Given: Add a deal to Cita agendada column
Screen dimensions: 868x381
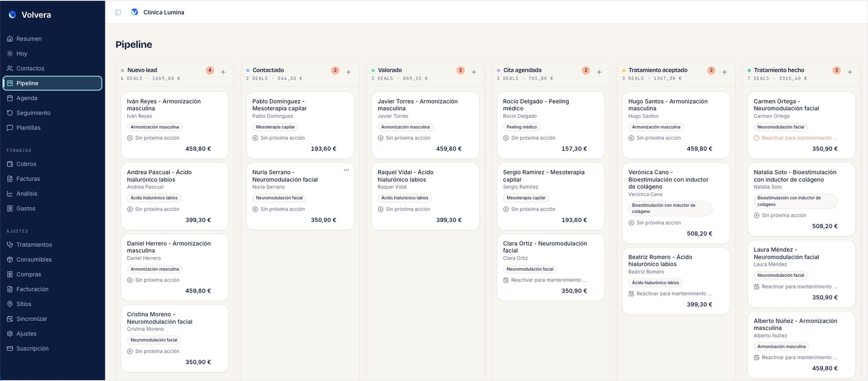Looking at the screenshot, I should coord(599,72).
